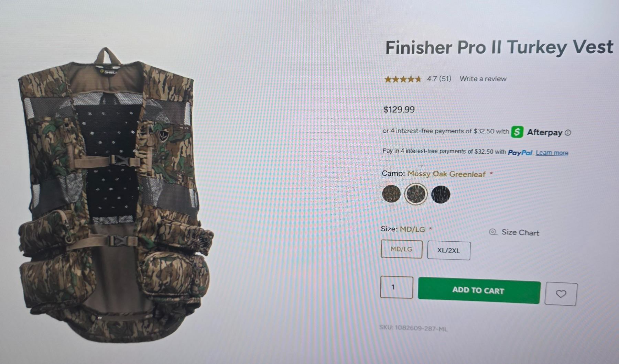
Task: Open the Write a review link
Action: pyautogui.click(x=483, y=79)
